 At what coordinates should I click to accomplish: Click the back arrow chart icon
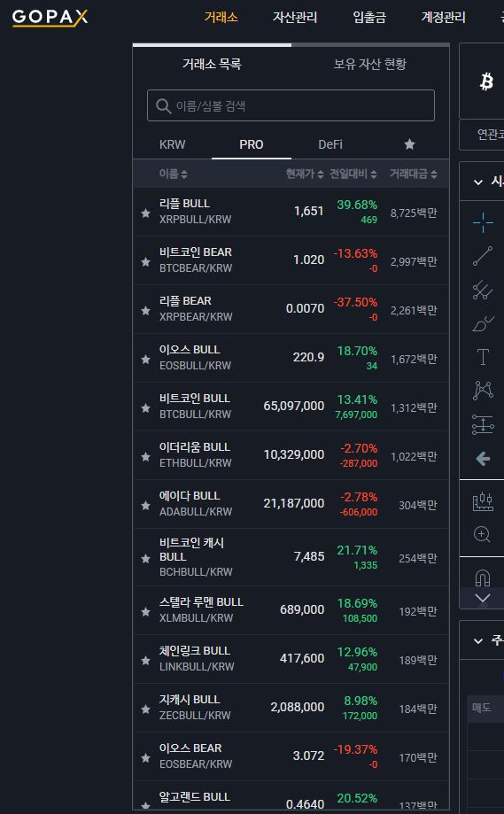(x=483, y=459)
